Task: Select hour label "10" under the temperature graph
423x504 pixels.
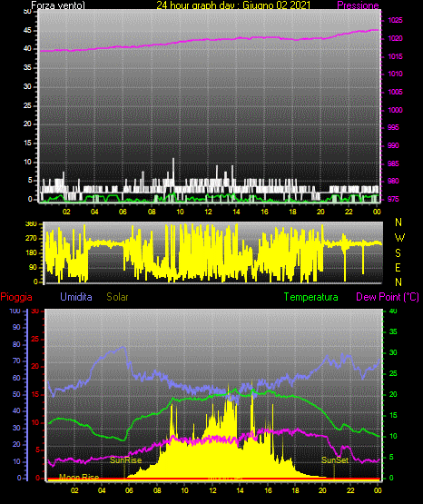Action: pyautogui.click(x=184, y=490)
